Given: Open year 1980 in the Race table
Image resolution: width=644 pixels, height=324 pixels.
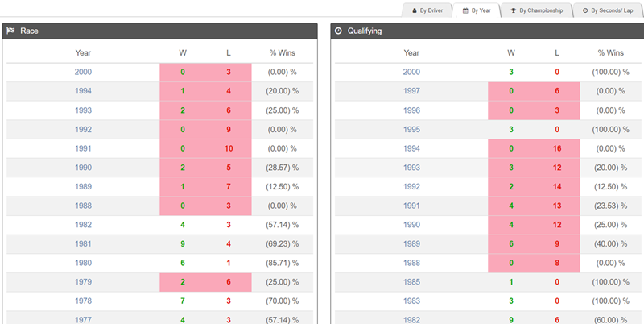Looking at the screenshot, I should [83, 263].
